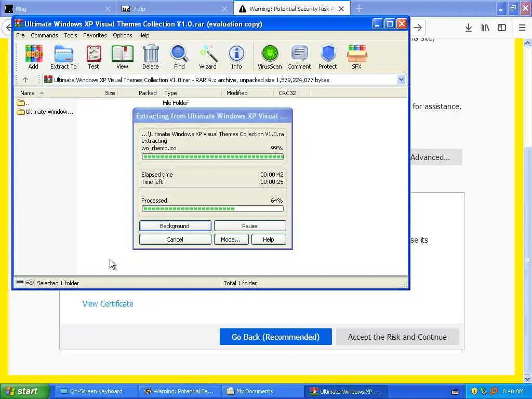532x399 pixels.
Task: Open the parent '..' folder entry
Action: (23, 103)
